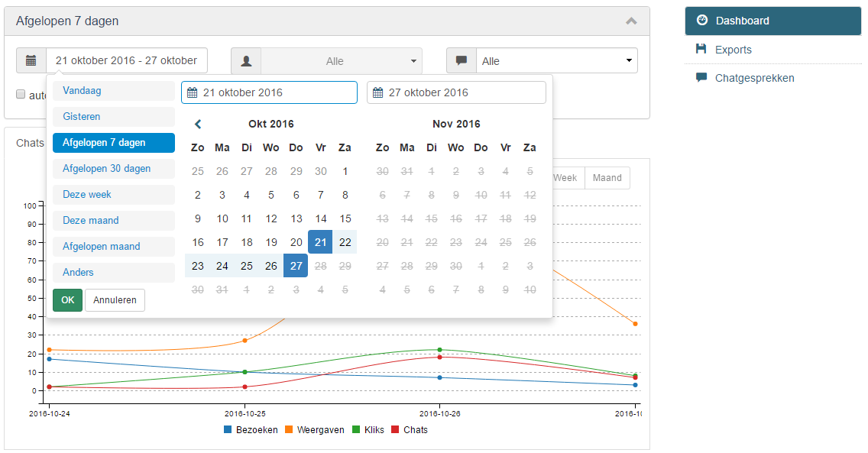Enable the auto checkbox

[x=20, y=94]
